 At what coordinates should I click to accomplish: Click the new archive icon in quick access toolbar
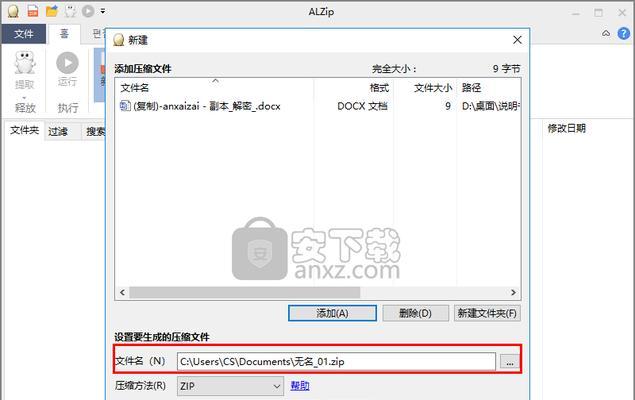click(x=33, y=11)
